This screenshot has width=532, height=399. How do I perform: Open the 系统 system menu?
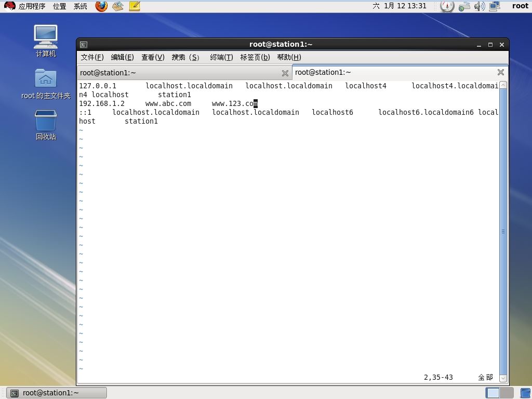81,6
